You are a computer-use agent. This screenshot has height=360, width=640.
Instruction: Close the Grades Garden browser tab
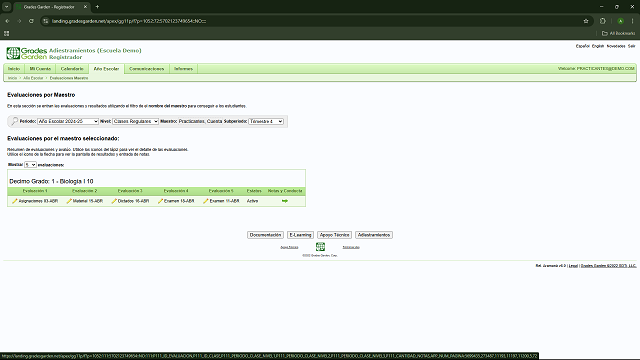click(x=85, y=7)
